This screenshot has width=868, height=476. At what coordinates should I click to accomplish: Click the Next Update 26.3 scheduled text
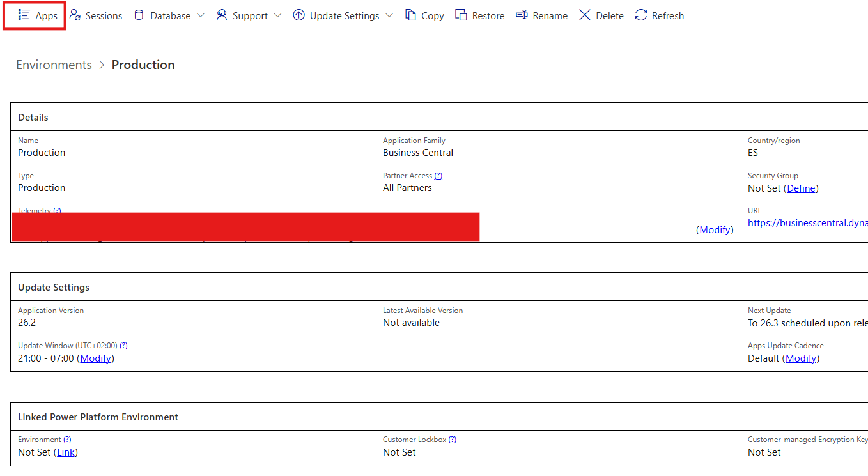pos(808,323)
